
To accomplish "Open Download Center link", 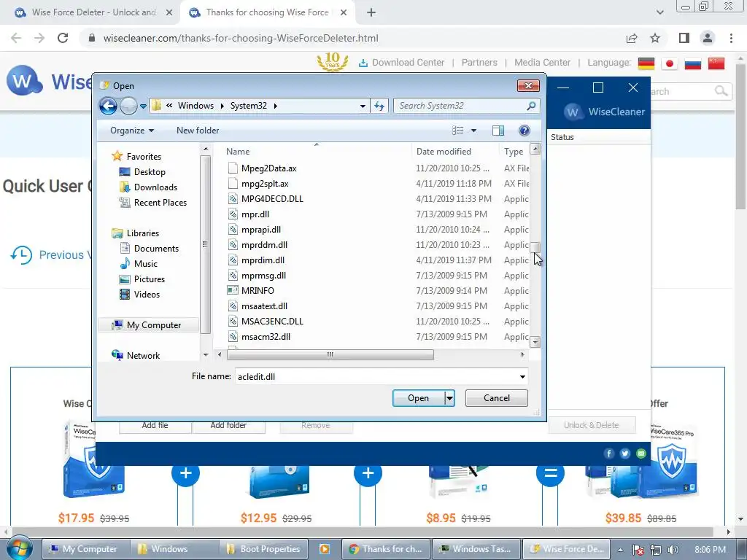I will 402,63.
